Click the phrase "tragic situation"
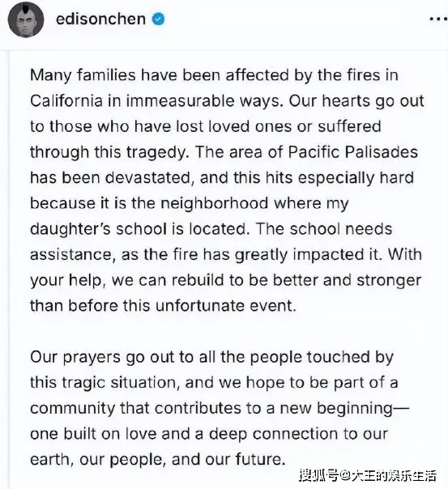 coord(121,383)
